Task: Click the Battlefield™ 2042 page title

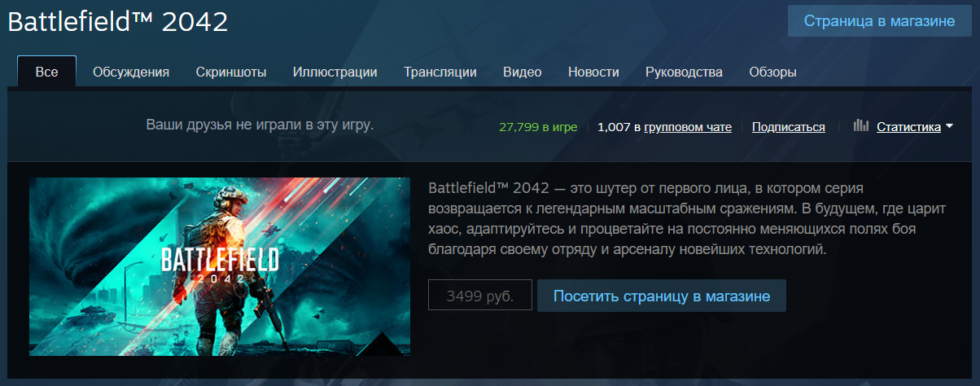Action: 118,22
